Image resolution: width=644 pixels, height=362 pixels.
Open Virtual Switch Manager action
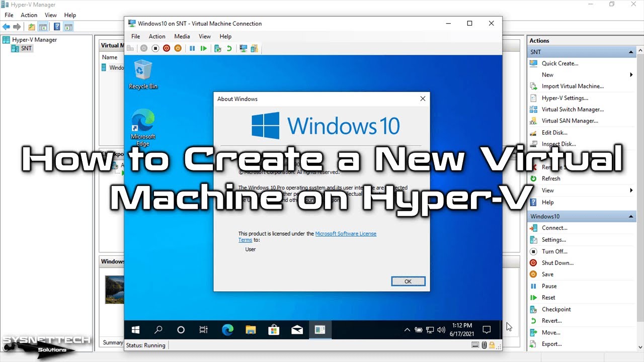coord(573,110)
